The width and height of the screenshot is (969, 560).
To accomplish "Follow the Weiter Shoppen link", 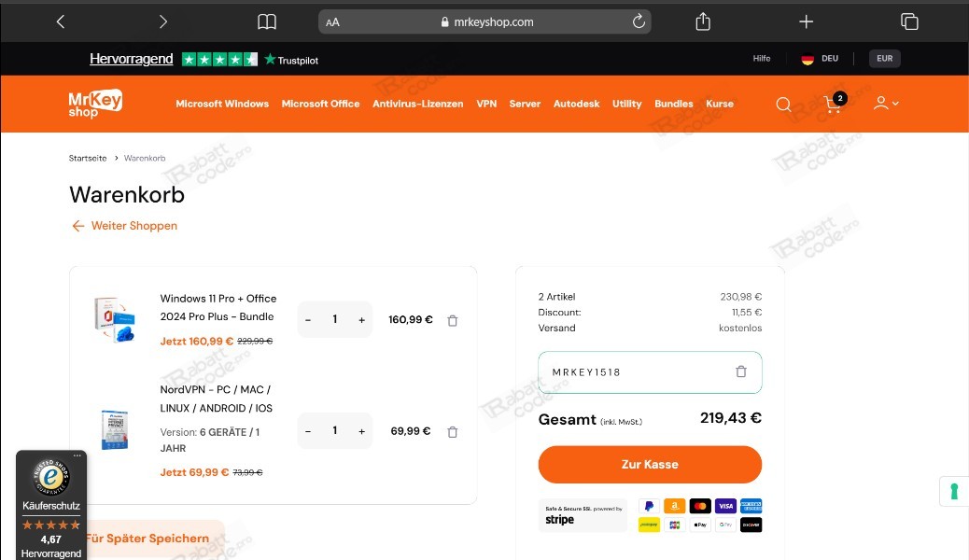I will (124, 226).
